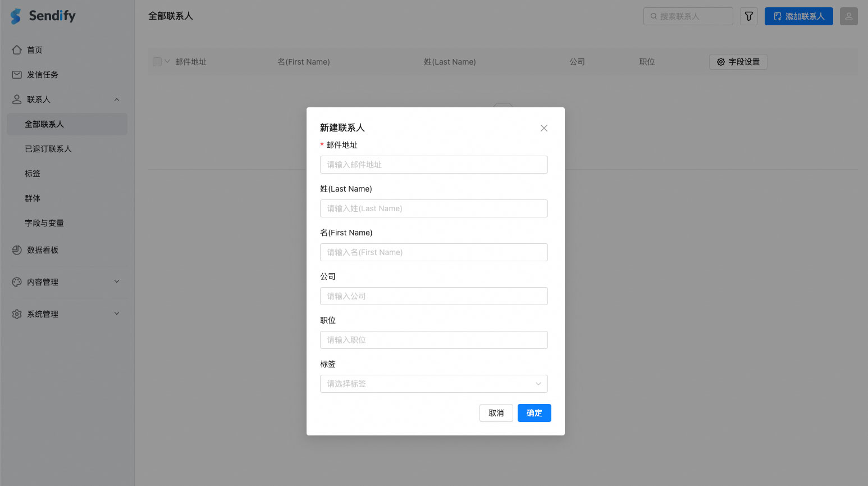868x486 pixels.
Task: Click the envelope icon for 发信任务
Action: 17,75
